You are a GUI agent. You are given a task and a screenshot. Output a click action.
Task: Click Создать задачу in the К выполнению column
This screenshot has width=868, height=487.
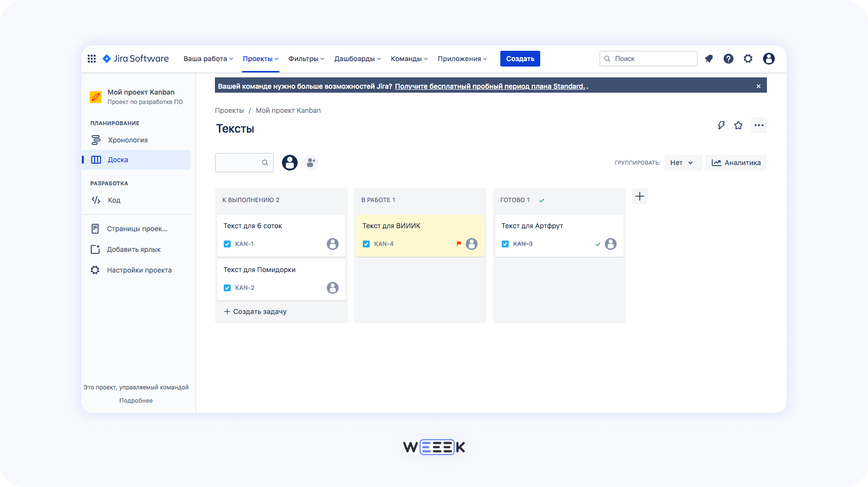[260, 311]
